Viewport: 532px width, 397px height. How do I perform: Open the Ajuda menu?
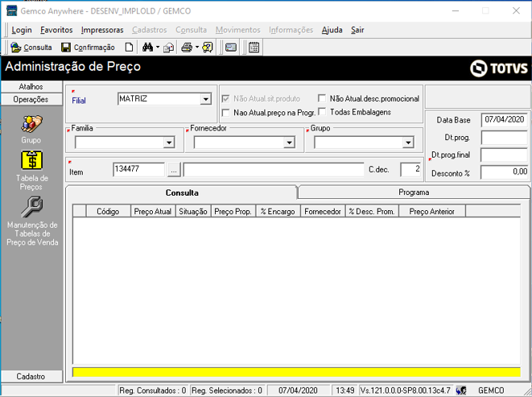[x=332, y=30]
